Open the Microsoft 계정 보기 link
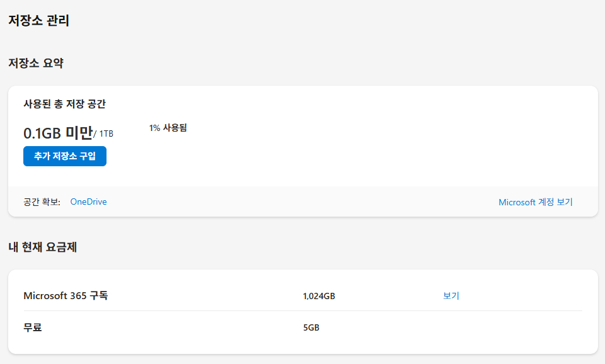 pos(536,202)
